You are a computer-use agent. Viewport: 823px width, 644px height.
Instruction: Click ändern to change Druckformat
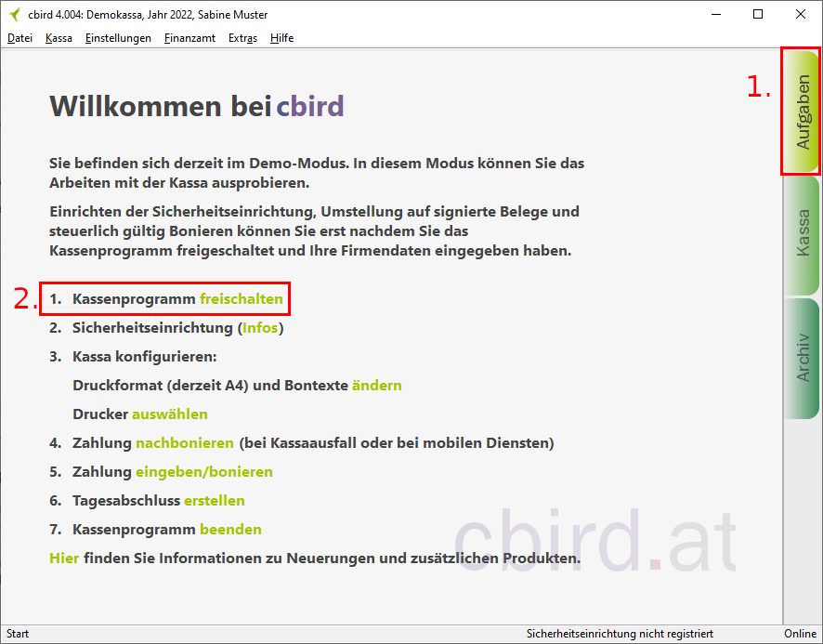(376, 385)
